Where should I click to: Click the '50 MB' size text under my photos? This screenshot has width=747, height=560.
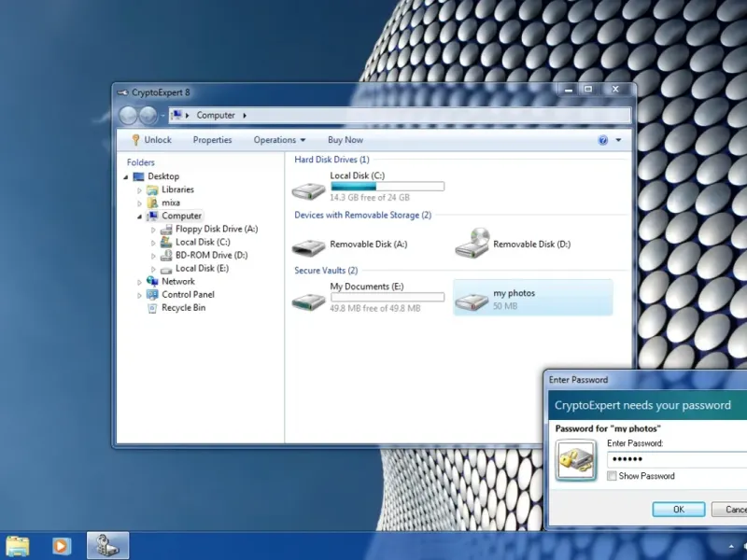[505, 306]
